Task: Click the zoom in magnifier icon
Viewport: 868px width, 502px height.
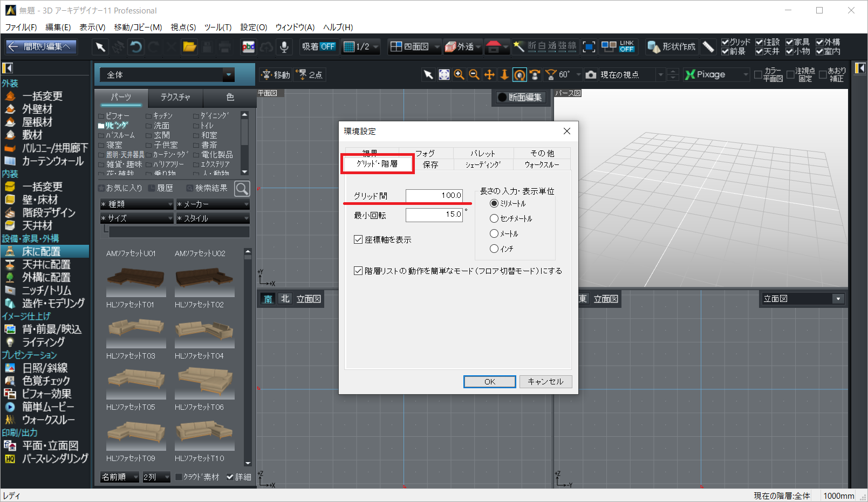Action: 459,75
